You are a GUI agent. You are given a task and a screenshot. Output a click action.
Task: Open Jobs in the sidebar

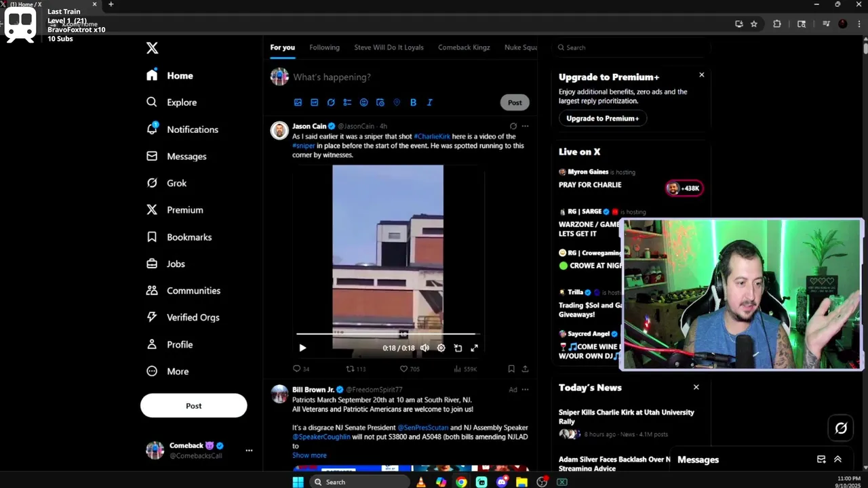(166, 264)
